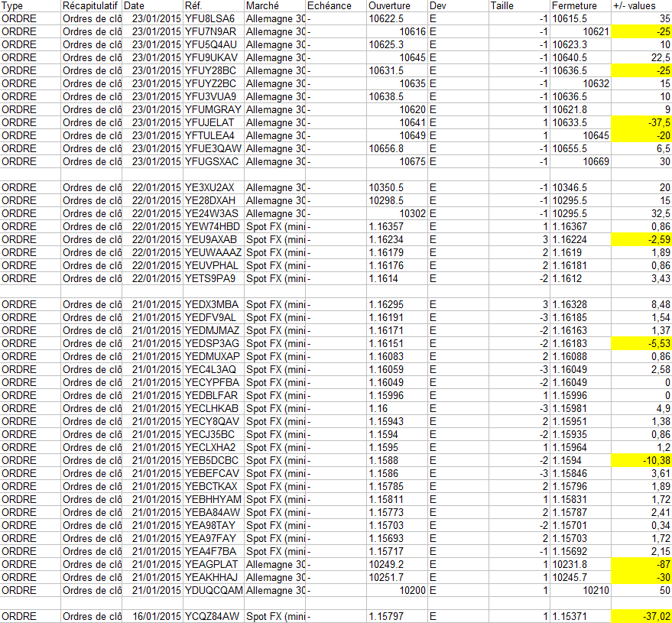Select the 'Dev' header cell
672x623 pixels.
click(459, 6)
